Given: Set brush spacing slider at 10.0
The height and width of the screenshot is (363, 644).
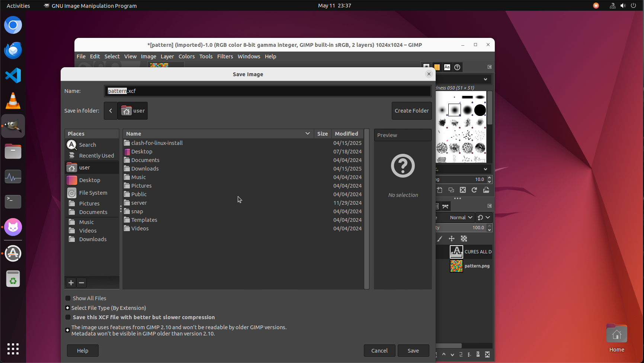Looking at the screenshot, I should [x=461, y=179].
